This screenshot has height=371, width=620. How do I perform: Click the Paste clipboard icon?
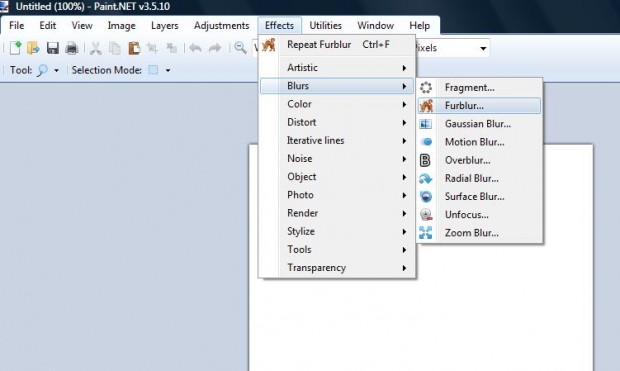pyautogui.click(x=134, y=48)
